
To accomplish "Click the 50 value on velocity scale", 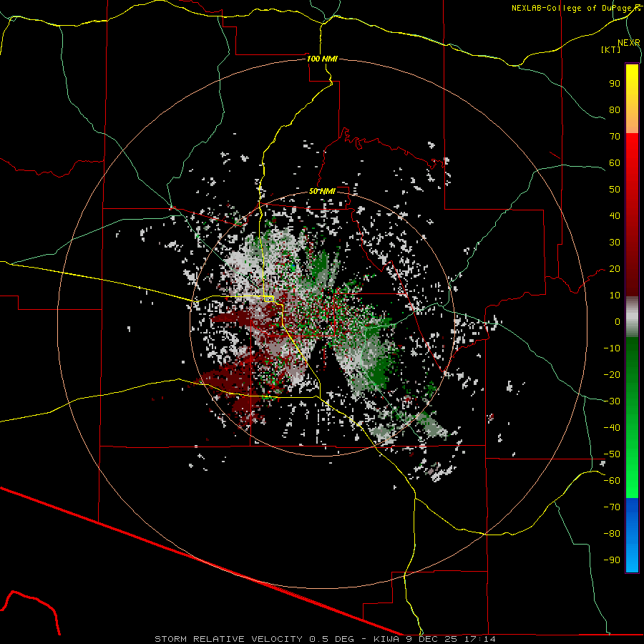I will (615, 190).
